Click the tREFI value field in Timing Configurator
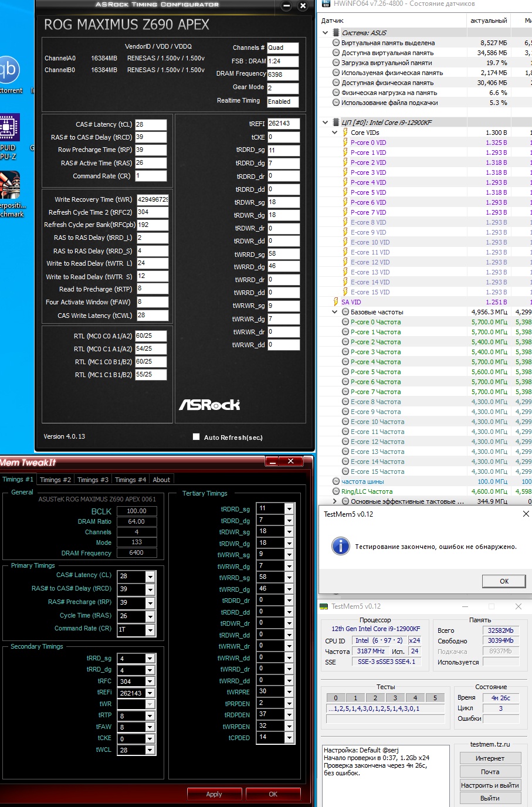Image resolution: width=532 pixels, height=807 pixels. coord(283,124)
